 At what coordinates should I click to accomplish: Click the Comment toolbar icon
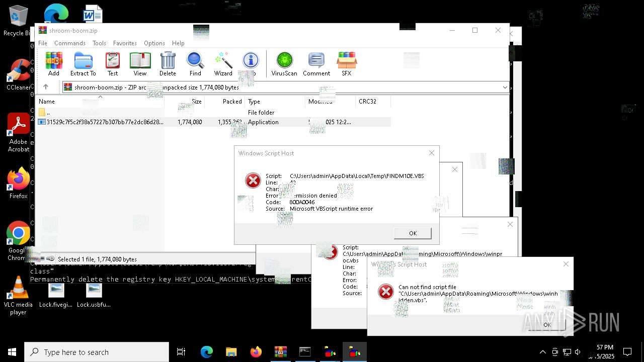click(316, 64)
